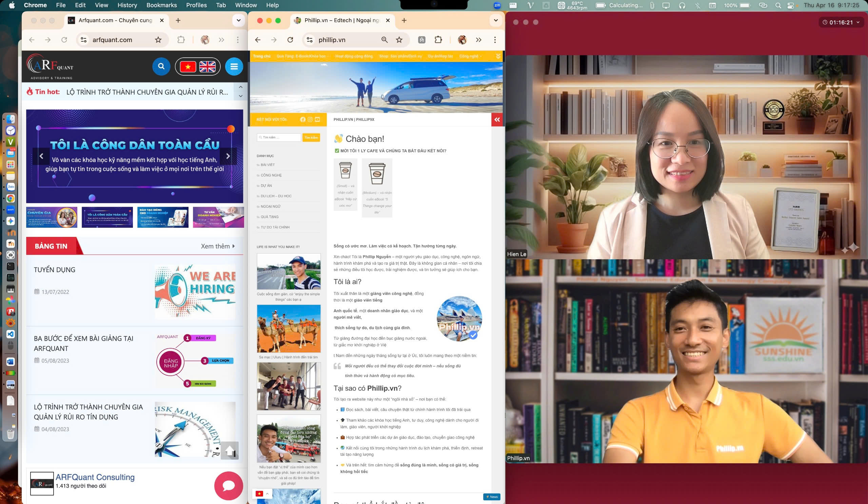This screenshot has height=504, width=868.
Task: Bookmark phillip.vn with the star icon
Action: (x=399, y=40)
